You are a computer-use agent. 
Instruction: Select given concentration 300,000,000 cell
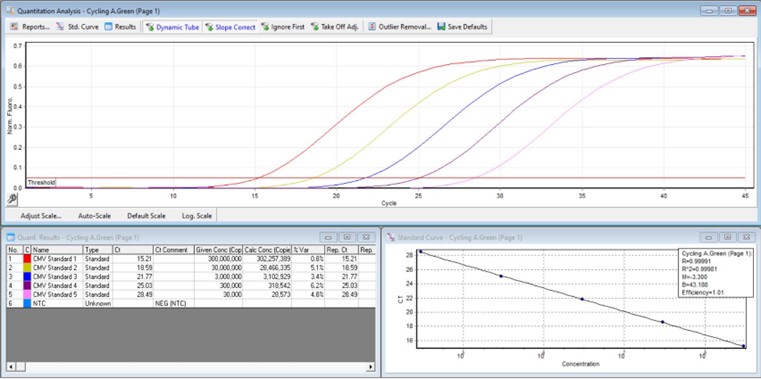click(218, 259)
